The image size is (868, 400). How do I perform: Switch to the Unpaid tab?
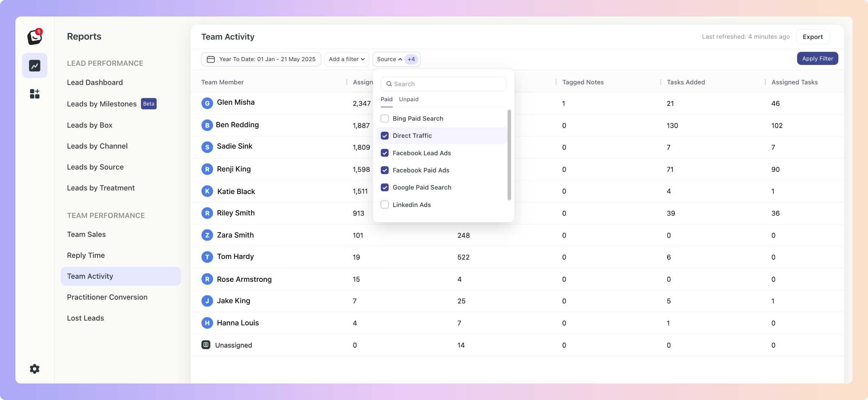coord(409,99)
